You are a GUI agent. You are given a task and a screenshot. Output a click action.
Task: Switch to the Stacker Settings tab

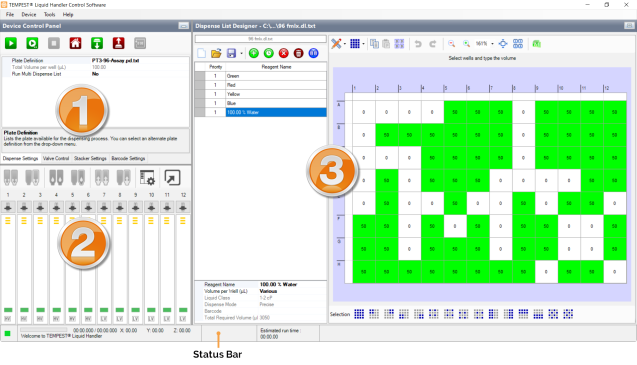tap(90, 159)
